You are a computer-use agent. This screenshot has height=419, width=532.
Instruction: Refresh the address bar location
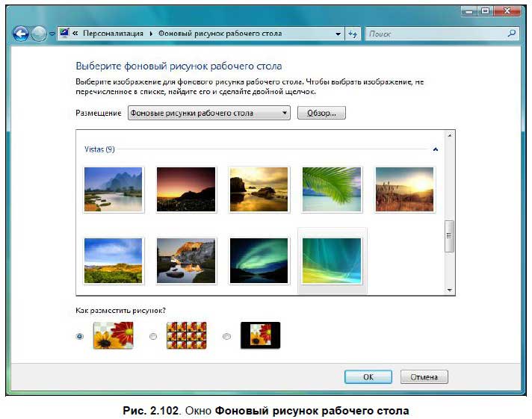point(353,34)
